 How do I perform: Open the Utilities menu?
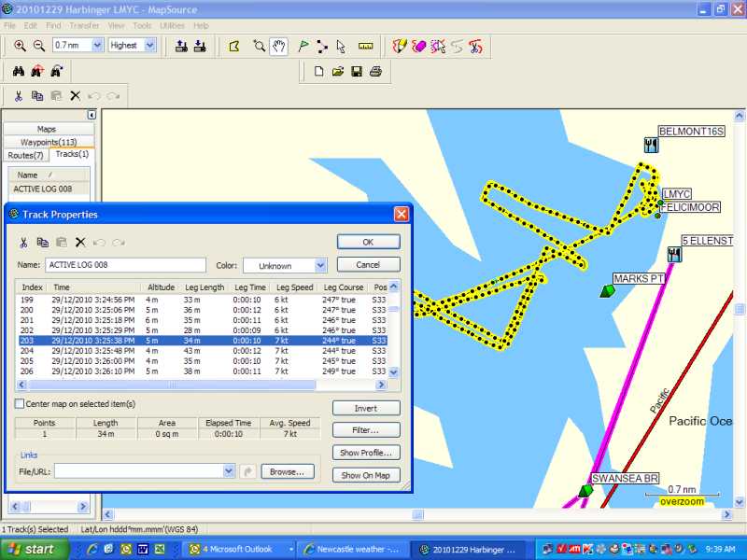click(172, 25)
